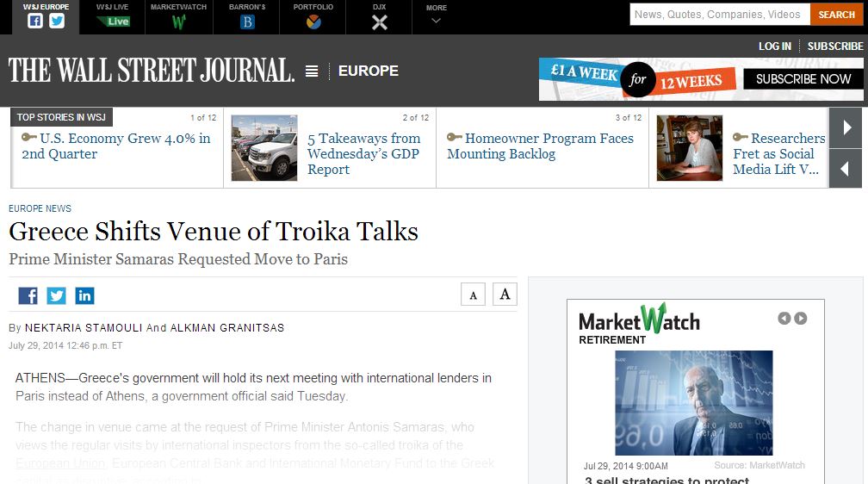Viewport: 868px width, 484px height.
Task: Decrease article font size
Action: coord(473,295)
